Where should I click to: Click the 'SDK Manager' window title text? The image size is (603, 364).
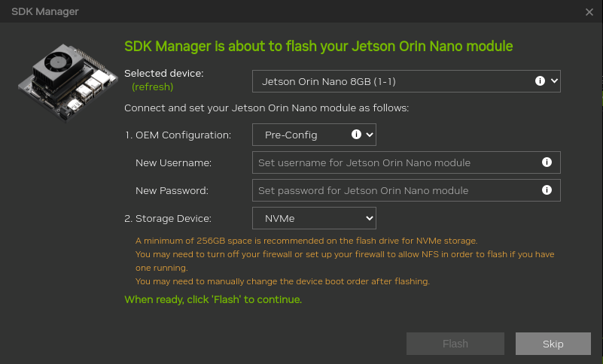[x=45, y=11]
